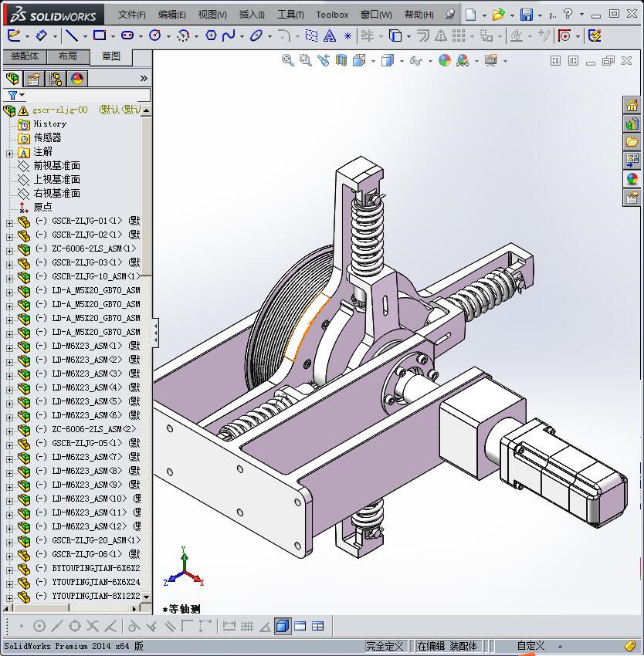The height and width of the screenshot is (656, 644).
Task: Click the Zoom to Fit icon
Action: pos(288,61)
